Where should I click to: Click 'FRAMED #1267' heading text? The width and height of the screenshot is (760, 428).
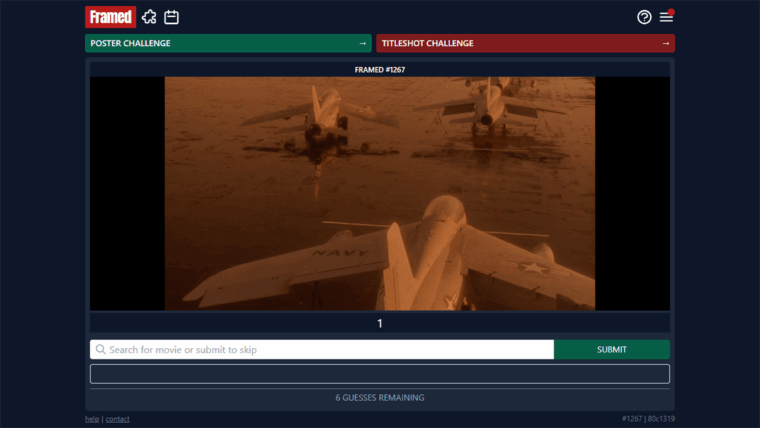point(380,70)
